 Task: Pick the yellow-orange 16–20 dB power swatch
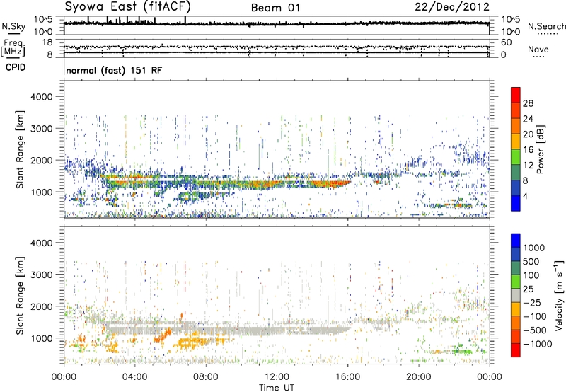pos(516,141)
